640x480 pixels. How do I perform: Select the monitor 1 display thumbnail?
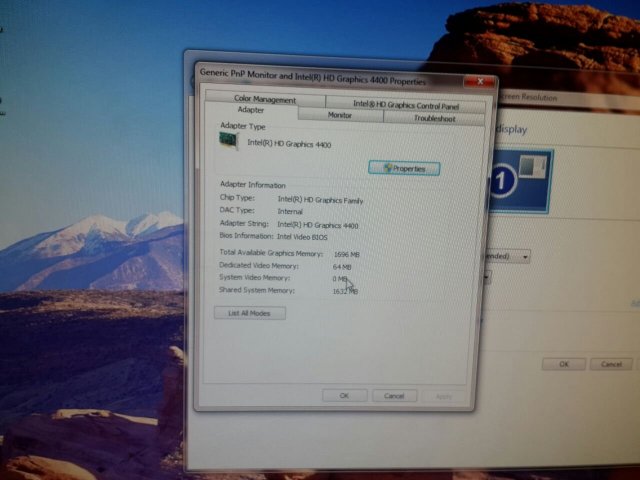[x=518, y=181]
